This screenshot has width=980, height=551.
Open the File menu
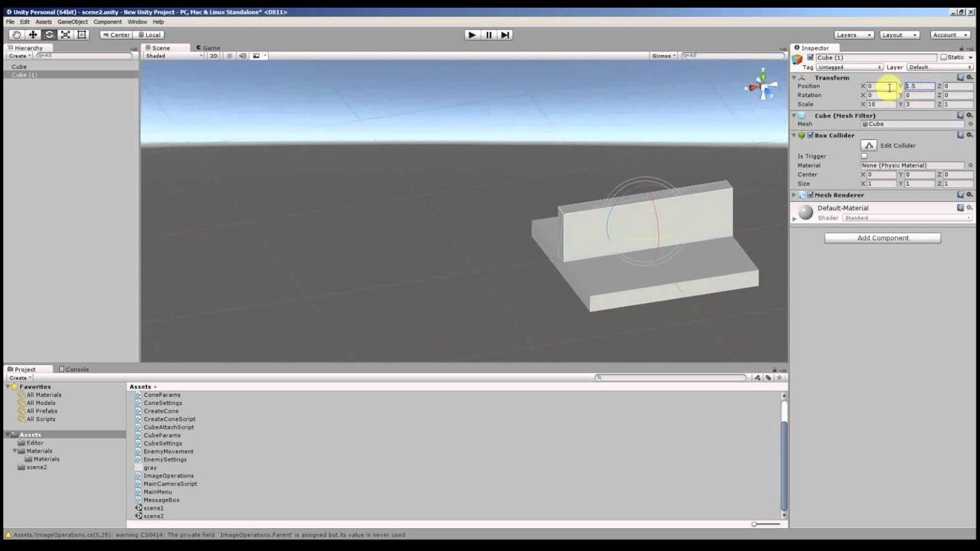10,22
